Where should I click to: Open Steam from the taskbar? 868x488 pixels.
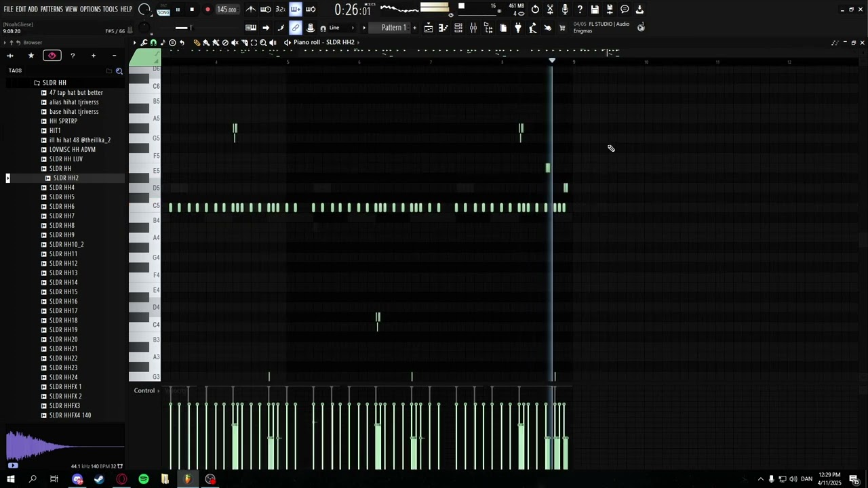[x=99, y=479]
